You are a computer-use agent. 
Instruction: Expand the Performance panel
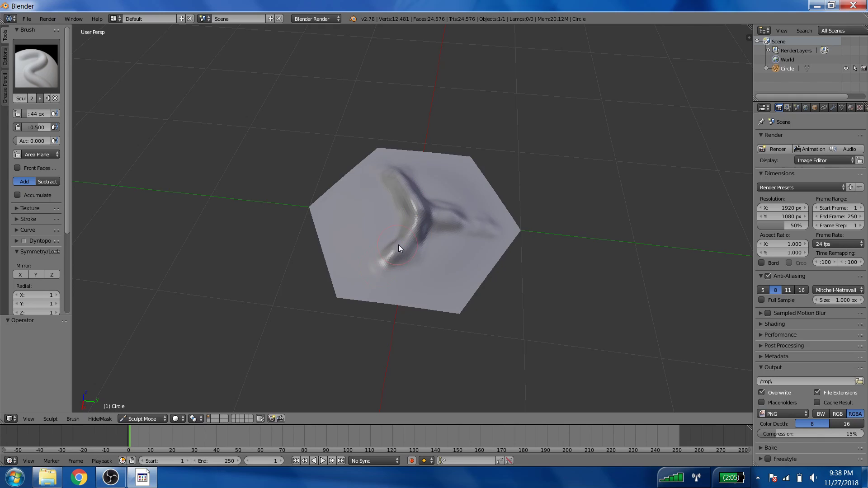click(780, 334)
